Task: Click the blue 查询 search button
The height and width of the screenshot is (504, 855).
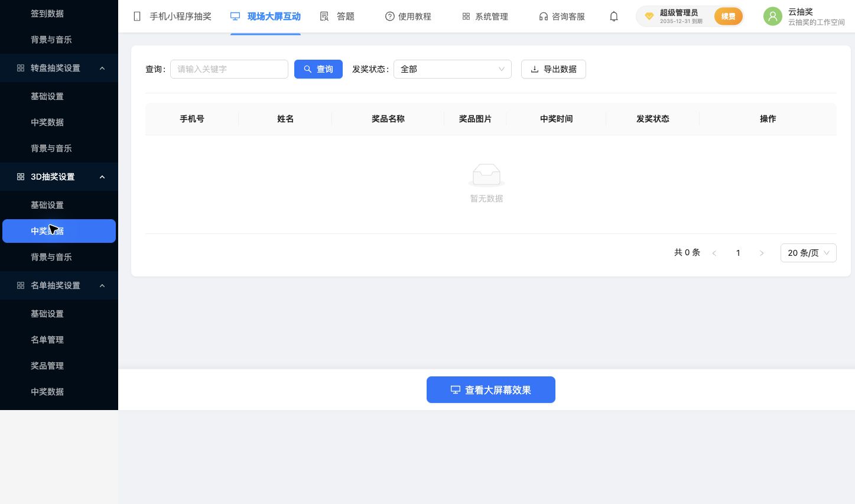Action: (x=318, y=69)
